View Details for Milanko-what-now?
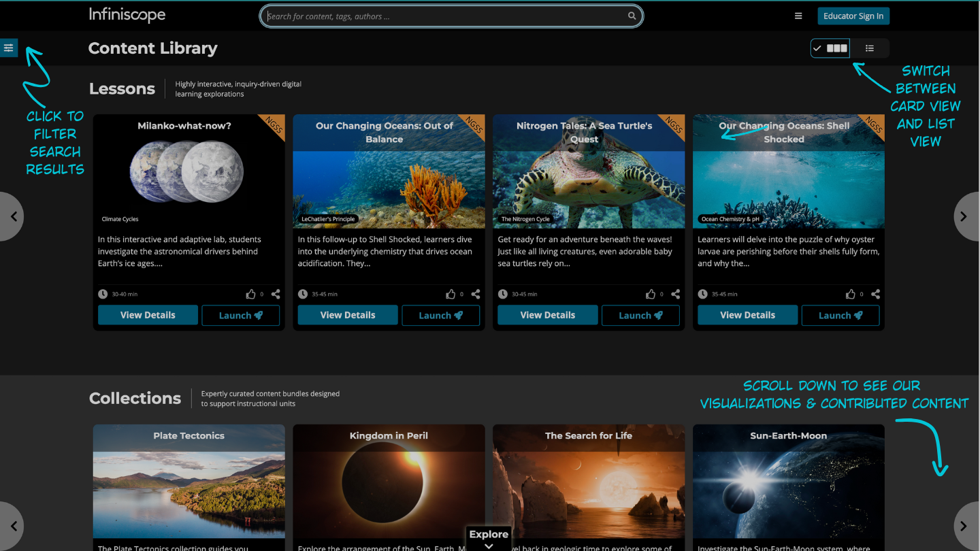 point(148,315)
